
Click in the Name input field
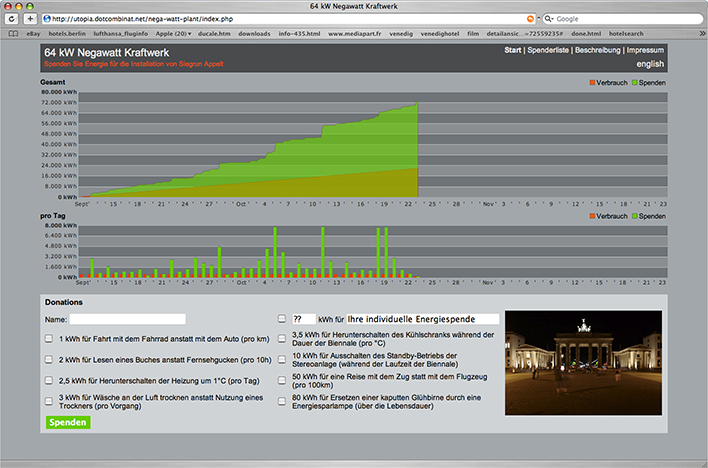[127, 319]
